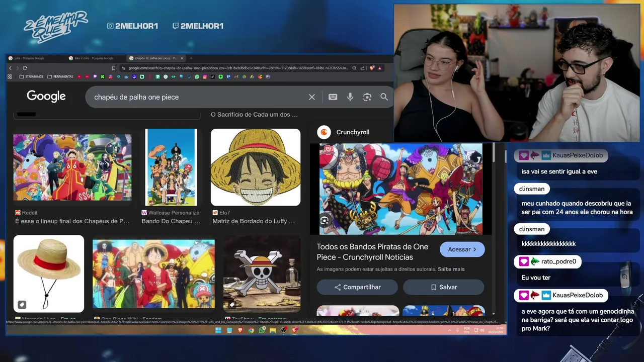Open the 'Saiba mais' copyright link

pyautogui.click(x=451, y=269)
